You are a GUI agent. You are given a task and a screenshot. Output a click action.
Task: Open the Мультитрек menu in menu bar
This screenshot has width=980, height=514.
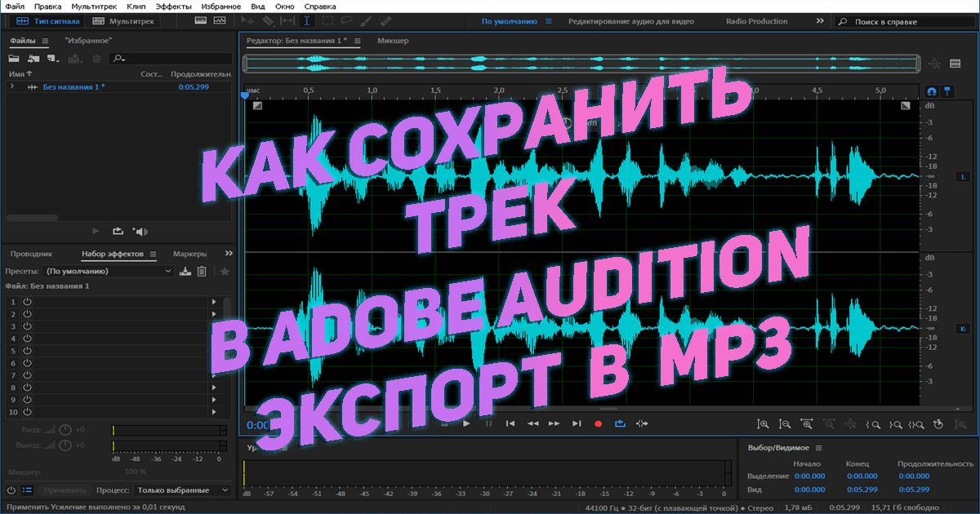click(94, 6)
